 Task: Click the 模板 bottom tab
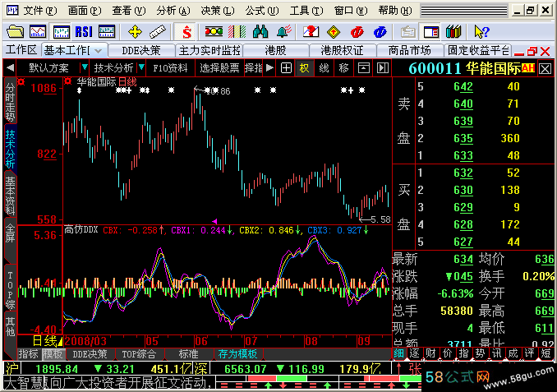[53, 354]
